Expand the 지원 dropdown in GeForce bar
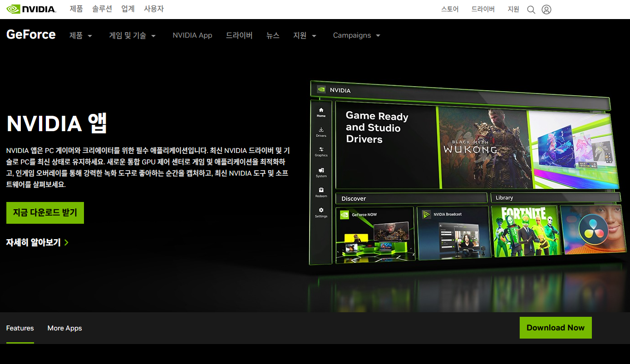The width and height of the screenshot is (630, 364). (305, 35)
